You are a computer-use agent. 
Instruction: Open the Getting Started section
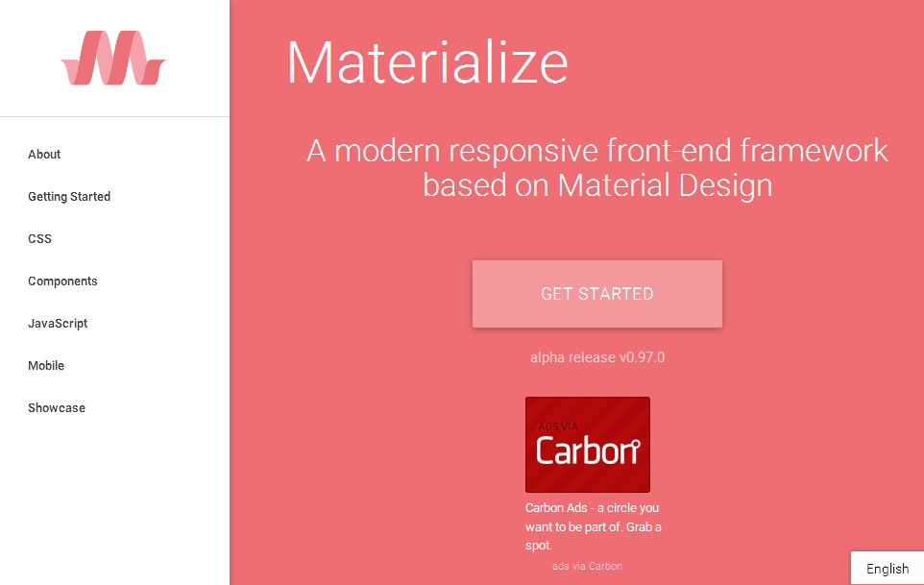69,196
